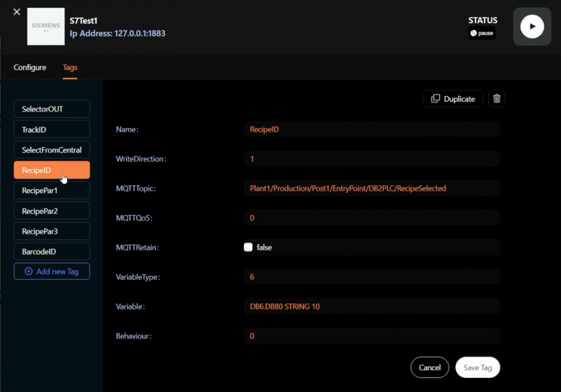This screenshot has width=561, height=392.
Task: Close the S7Test1 panel with the X
Action: 17,12
